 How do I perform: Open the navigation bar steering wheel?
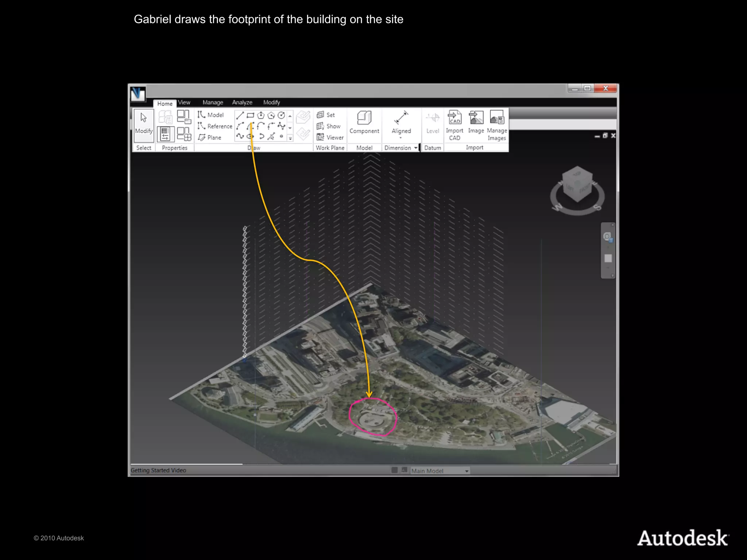point(608,237)
